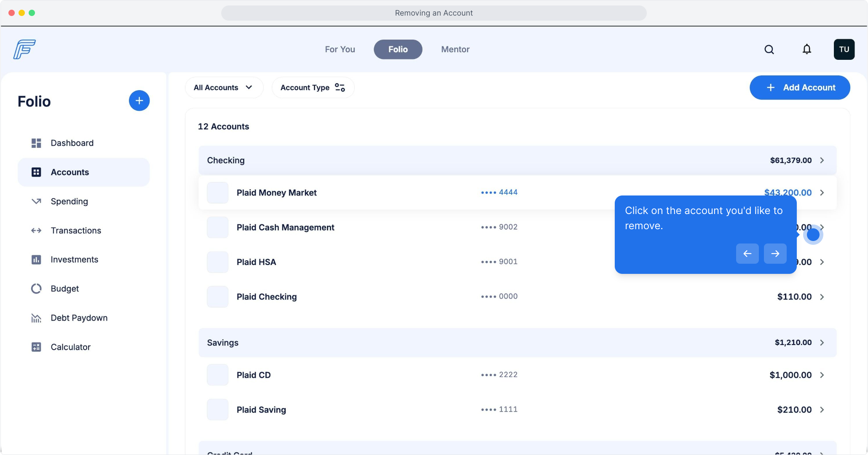Go back to previous tooltip step
868x455 pixels.
tap(747, 254)
